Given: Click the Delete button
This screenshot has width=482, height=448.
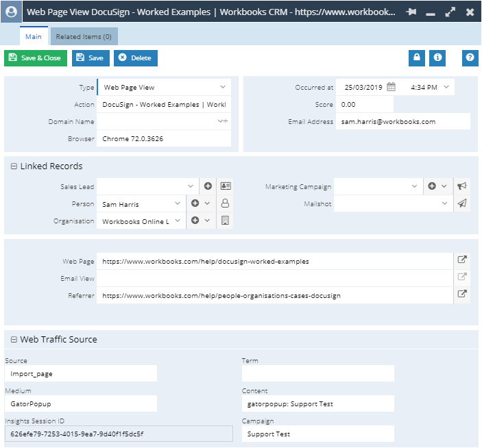Looking at the screenshot, I should pos(136,58).
